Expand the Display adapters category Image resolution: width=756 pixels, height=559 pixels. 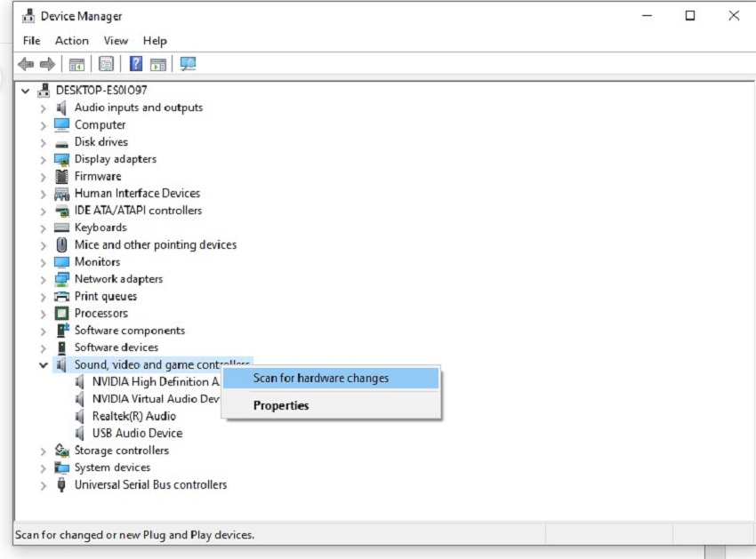pos(43,159)
